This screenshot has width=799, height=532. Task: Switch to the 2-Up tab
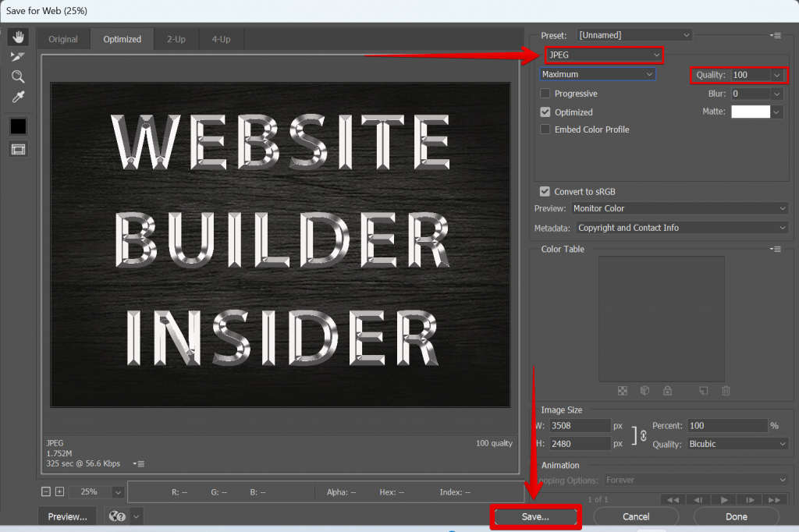(176, 38)
